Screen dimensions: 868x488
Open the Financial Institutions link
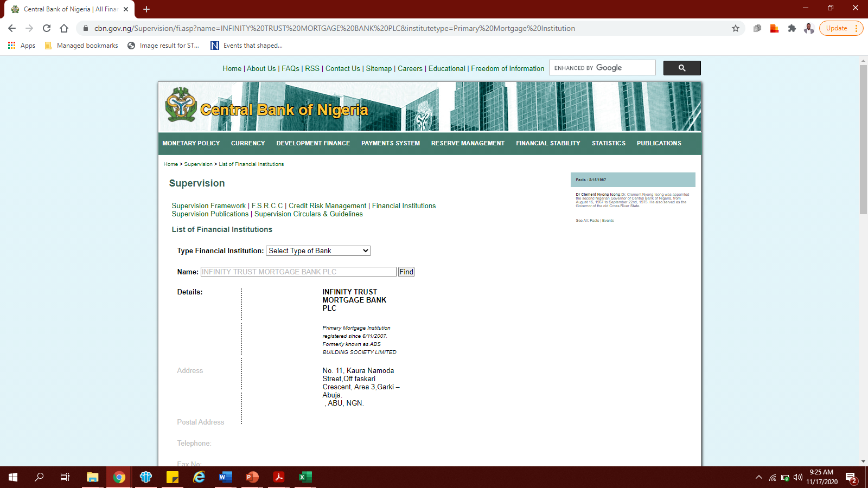click(404, 206)
